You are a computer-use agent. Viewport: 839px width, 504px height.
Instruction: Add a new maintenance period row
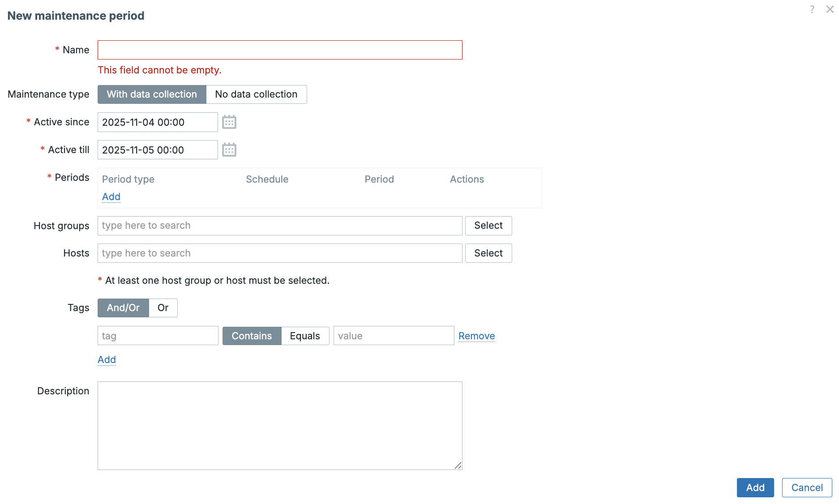[x=111, y=197]
